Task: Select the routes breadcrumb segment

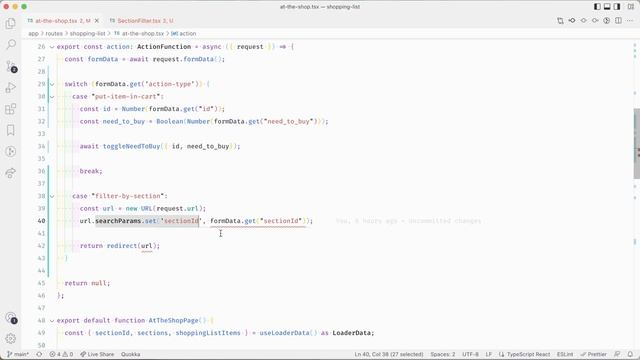Action: [54, 33]
